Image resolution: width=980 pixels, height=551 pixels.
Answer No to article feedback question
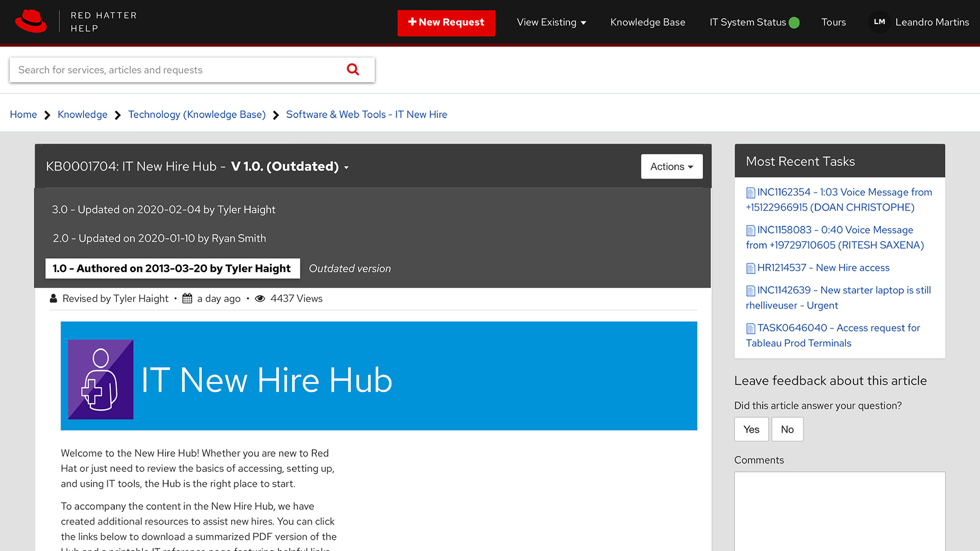pyautogui.click(x=787, y=429)
